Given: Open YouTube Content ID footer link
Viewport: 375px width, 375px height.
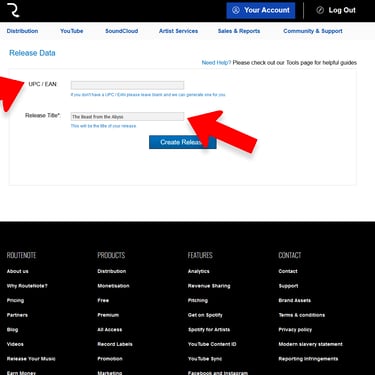Looking at the screenshot, I should tap(212, 344).
